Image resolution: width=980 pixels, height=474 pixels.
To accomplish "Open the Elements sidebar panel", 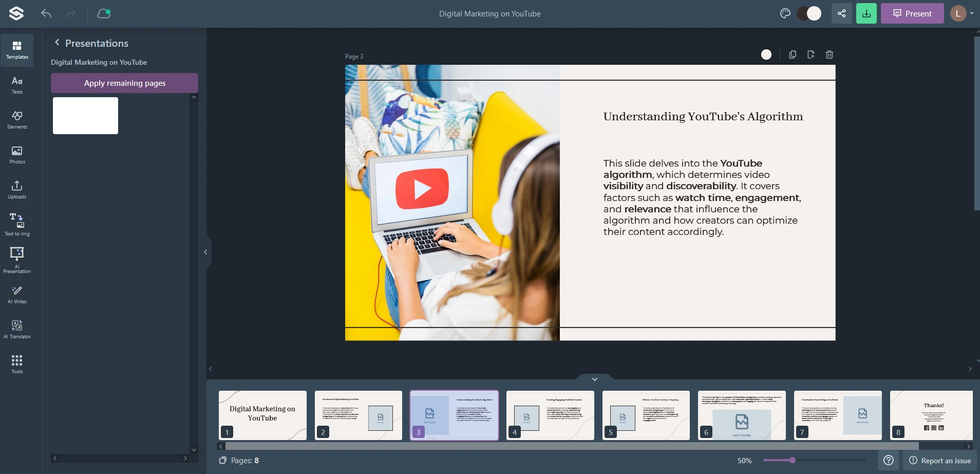I will 17,120.
